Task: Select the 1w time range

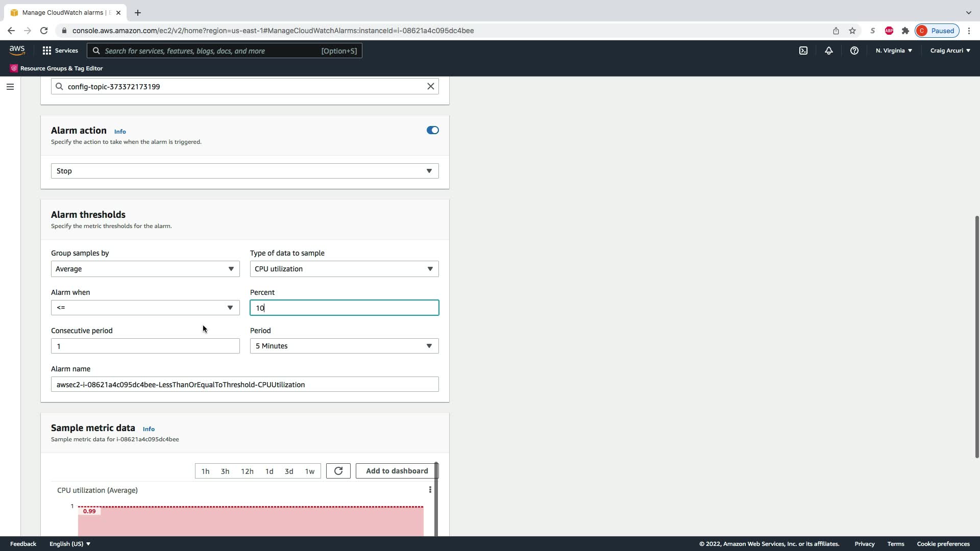Action: coord(309,471)
